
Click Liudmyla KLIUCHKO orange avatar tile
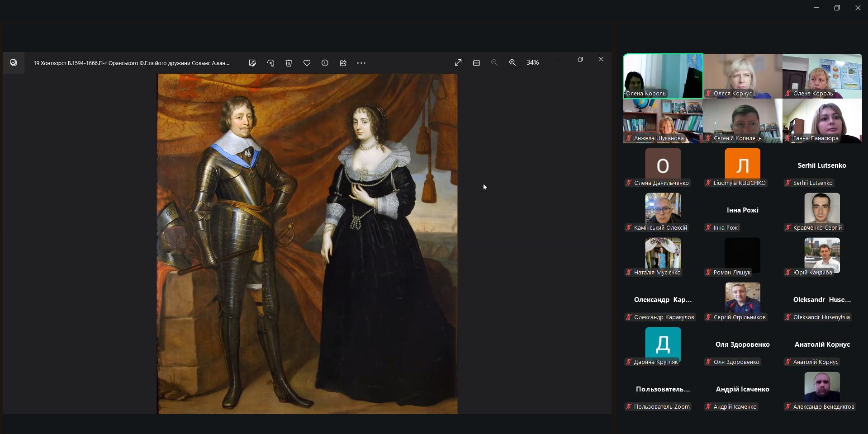[742, 164]
